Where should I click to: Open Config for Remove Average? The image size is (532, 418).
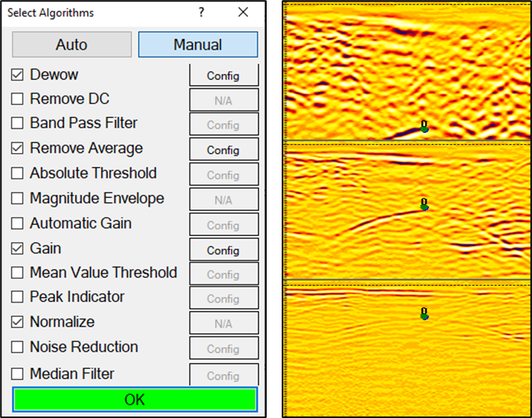click(223, 150)
